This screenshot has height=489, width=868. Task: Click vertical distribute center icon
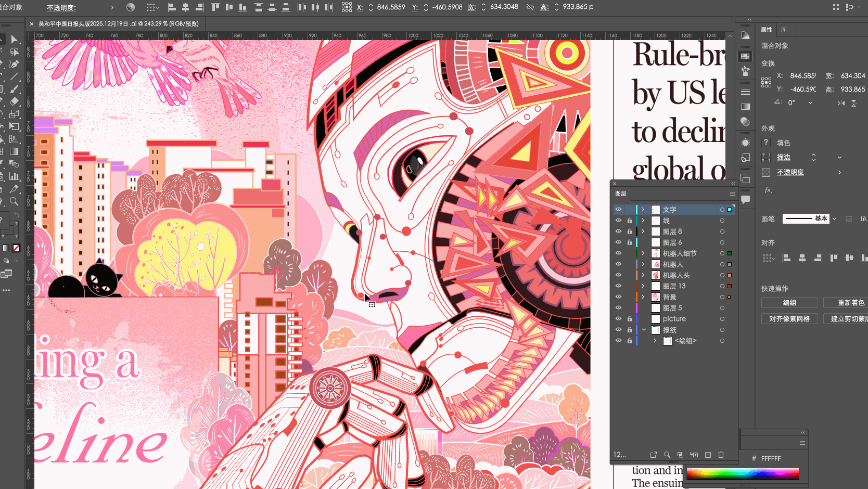(x=272, y=7)
